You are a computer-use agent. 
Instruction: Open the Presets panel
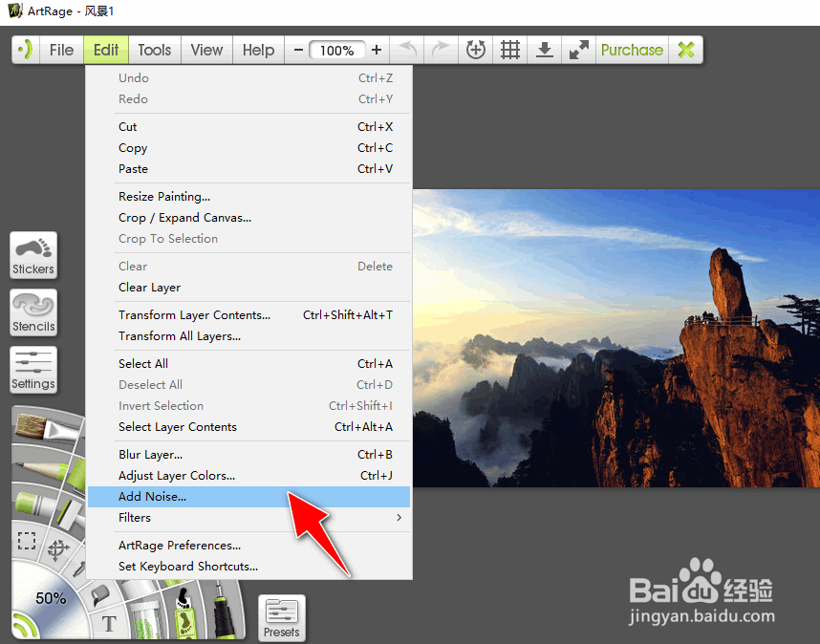pos(281,618)
